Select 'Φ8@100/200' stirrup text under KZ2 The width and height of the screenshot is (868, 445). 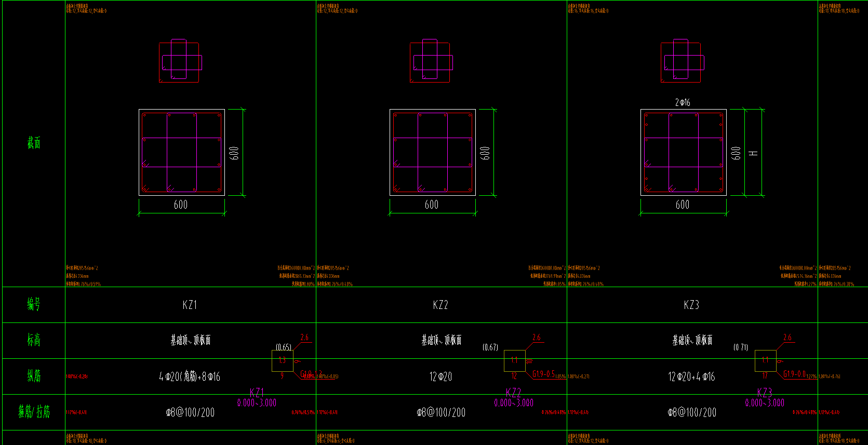coord(441,412)
